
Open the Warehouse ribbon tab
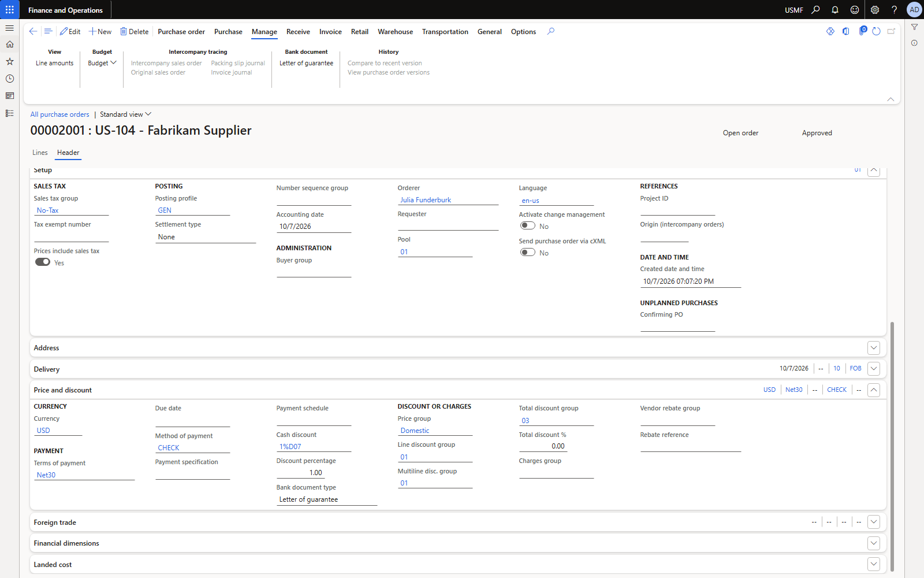point(395,32)
